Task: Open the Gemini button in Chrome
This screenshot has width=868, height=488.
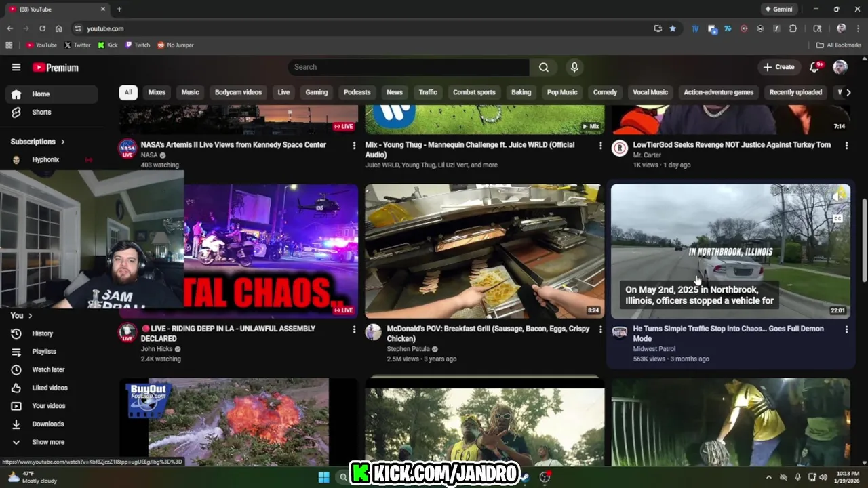Action: click(x=778, y=9)
